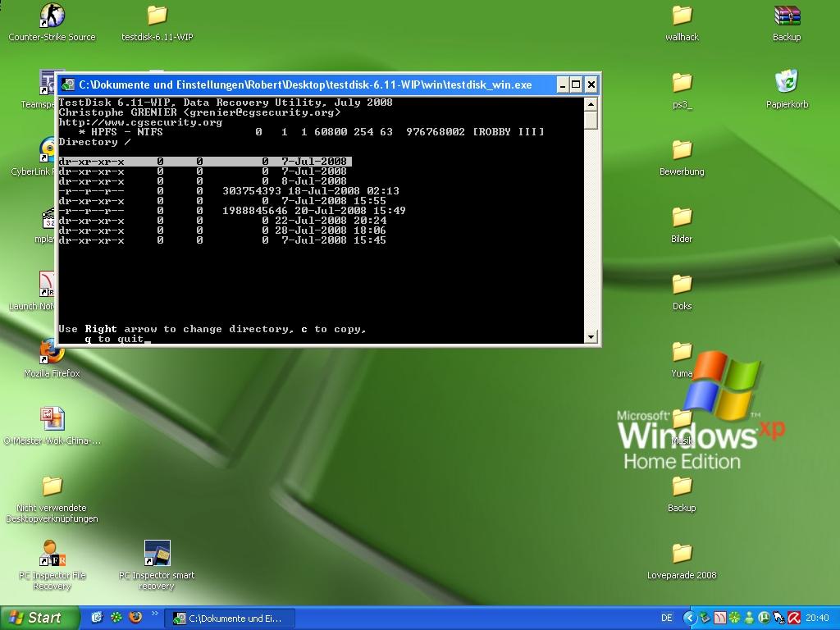Screen dimensions: 840x630
Task: Click the row dated 8-Jul-2008
Action: click(203, 181)
